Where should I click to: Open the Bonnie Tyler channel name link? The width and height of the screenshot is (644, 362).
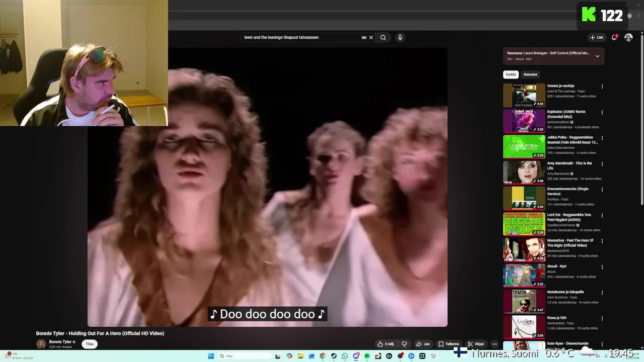tap(60, 342)
